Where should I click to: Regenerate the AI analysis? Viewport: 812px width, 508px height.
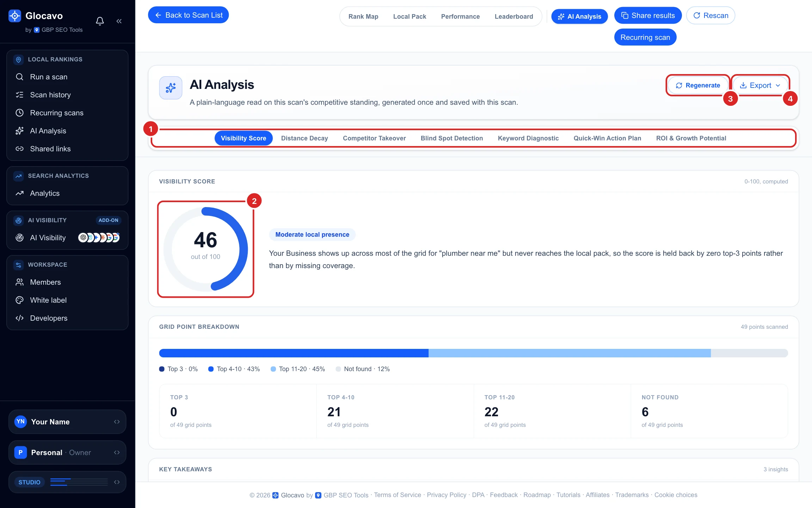pyautogui.click(x=698, y=85)
